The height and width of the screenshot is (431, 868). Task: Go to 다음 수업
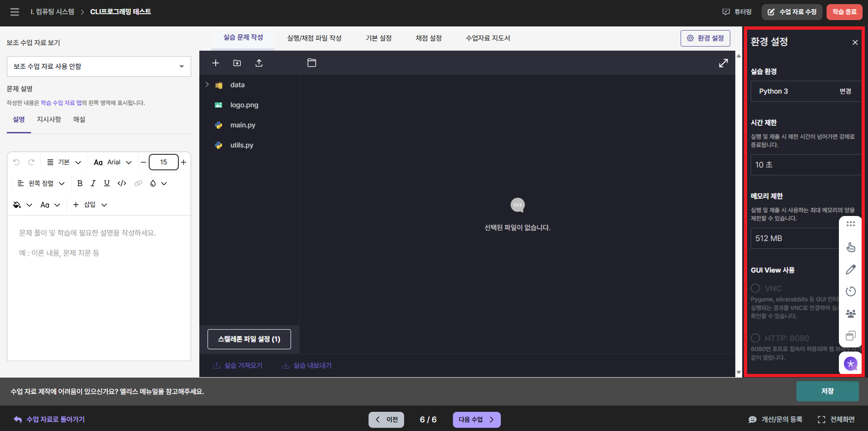click(477, 420)
